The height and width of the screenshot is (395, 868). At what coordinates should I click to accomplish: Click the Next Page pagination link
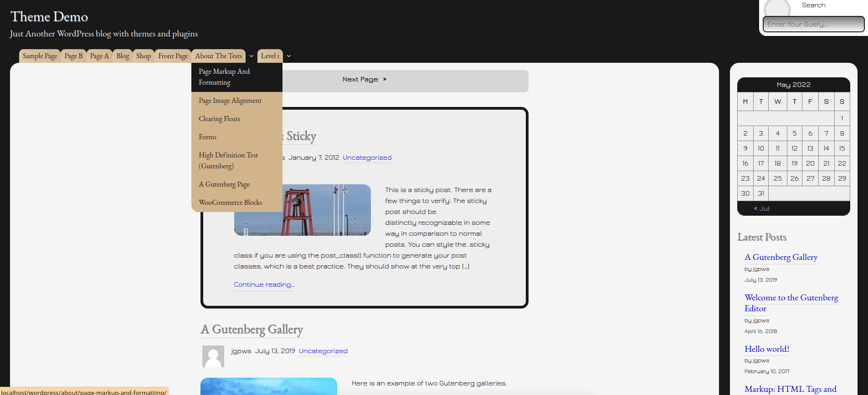coord(365,79)
